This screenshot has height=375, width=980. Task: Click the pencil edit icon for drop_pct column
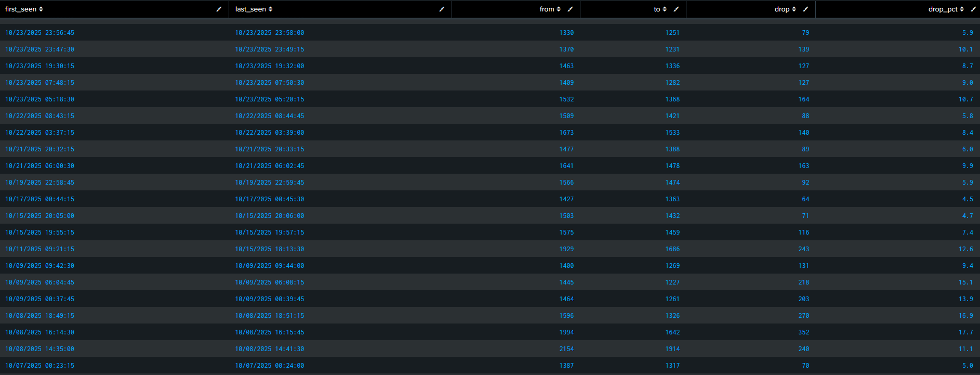[973, 9]
